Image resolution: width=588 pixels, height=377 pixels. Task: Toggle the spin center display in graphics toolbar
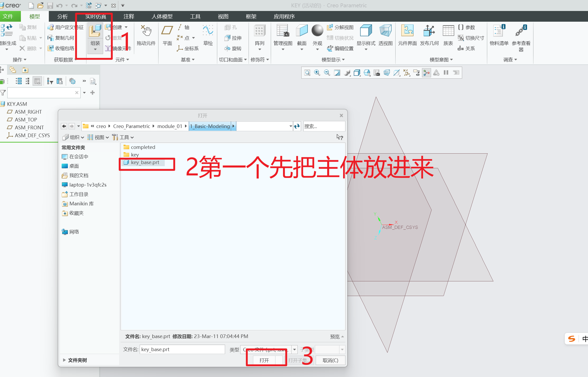point(426,73)
